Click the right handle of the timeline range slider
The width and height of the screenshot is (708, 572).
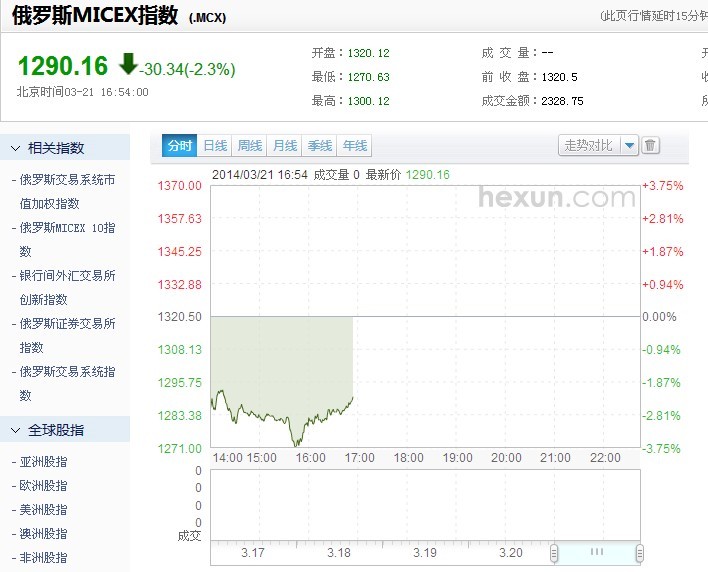point(639,552)
